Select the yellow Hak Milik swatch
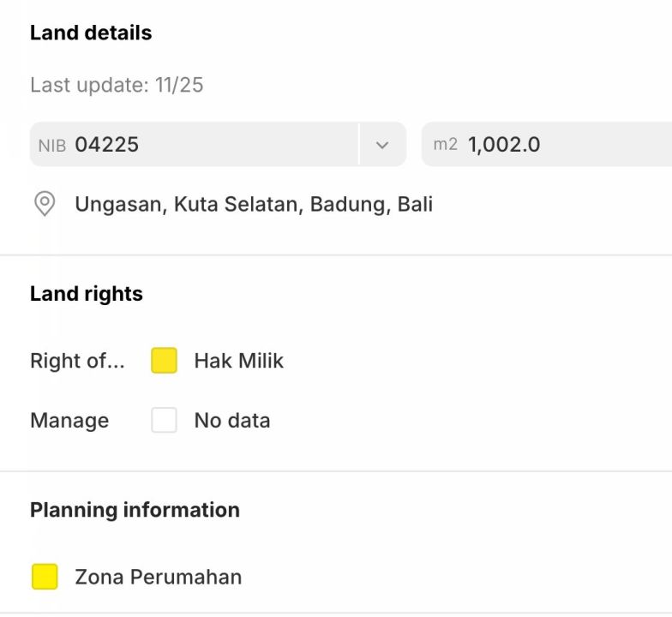 point(164,361)
